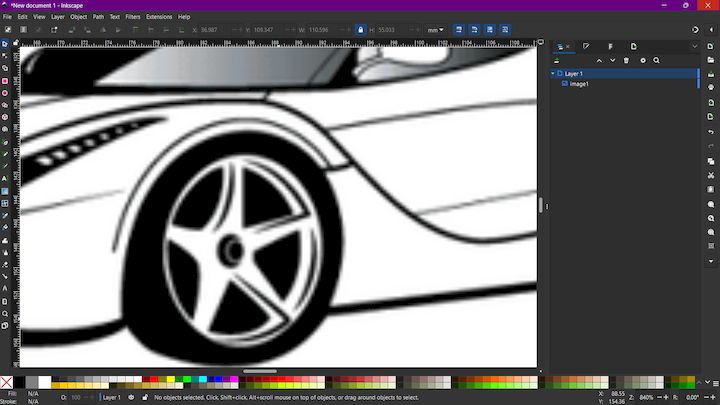Collapse the Layer 1 tree arrow

553,73
